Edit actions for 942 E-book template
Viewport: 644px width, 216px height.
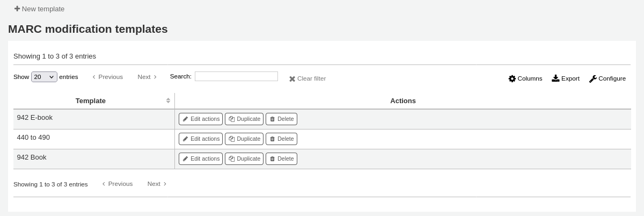200,119
